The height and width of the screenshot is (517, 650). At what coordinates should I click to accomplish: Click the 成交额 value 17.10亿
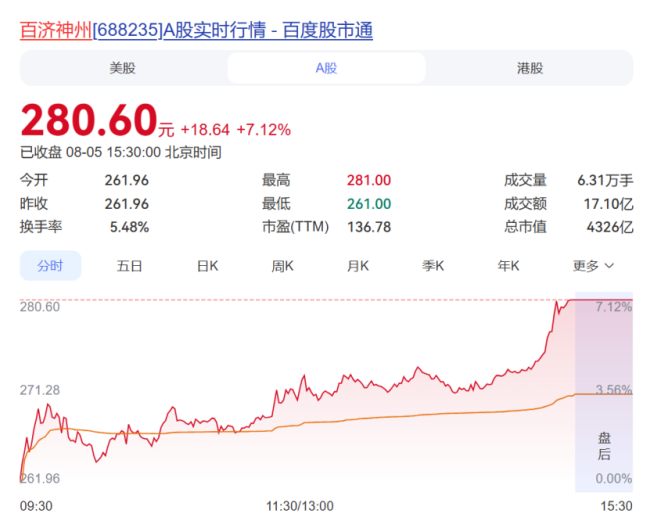[609, 204]
